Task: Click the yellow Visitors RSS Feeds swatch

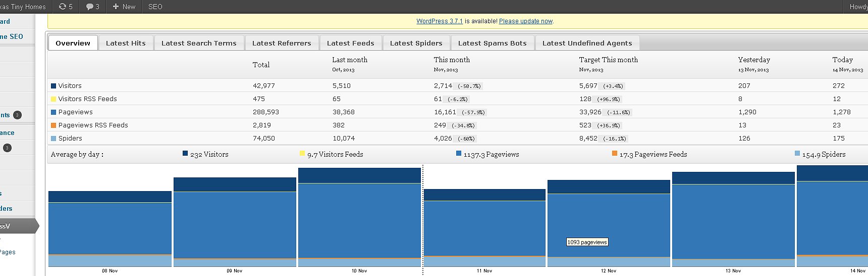Action: 53,99
